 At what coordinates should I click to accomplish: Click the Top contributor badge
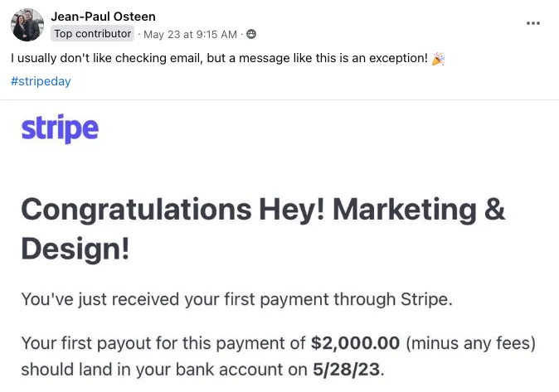[92, 34]
